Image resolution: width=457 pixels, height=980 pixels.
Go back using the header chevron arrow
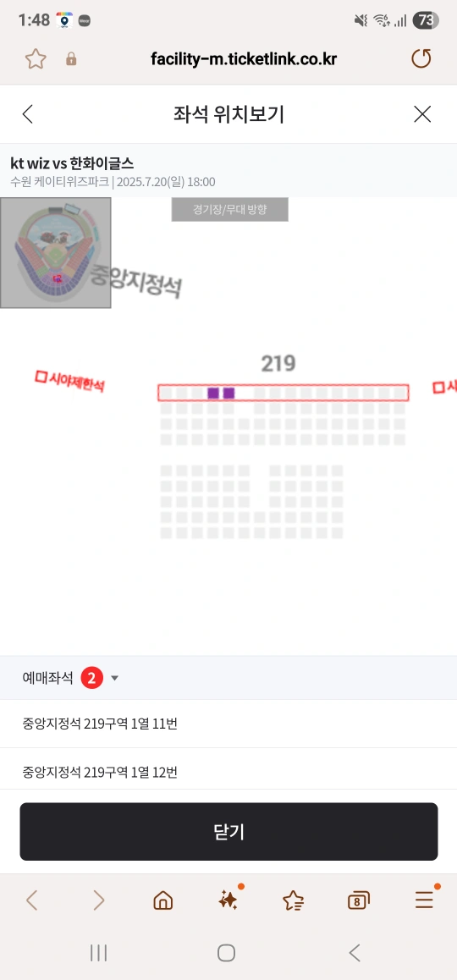(x=28, y=113)
